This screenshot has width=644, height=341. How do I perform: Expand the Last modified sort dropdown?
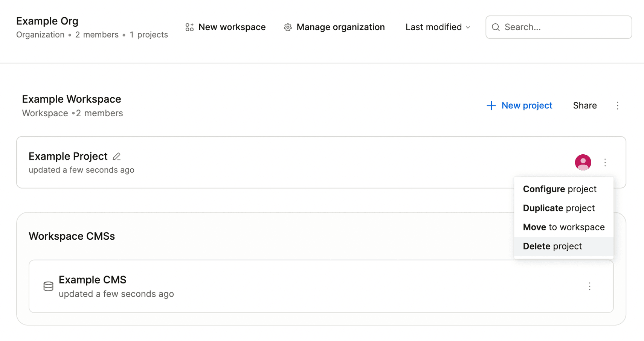[438, 27]
